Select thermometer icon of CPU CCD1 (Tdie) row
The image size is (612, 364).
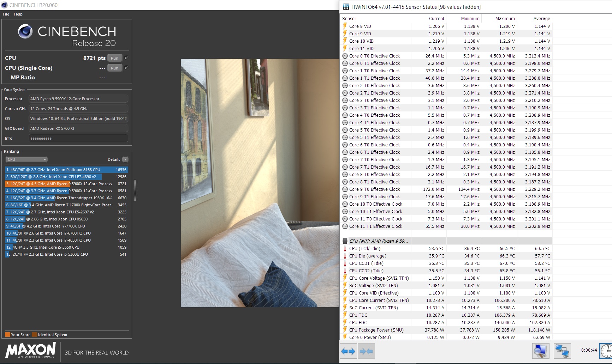tap(345, 263)
